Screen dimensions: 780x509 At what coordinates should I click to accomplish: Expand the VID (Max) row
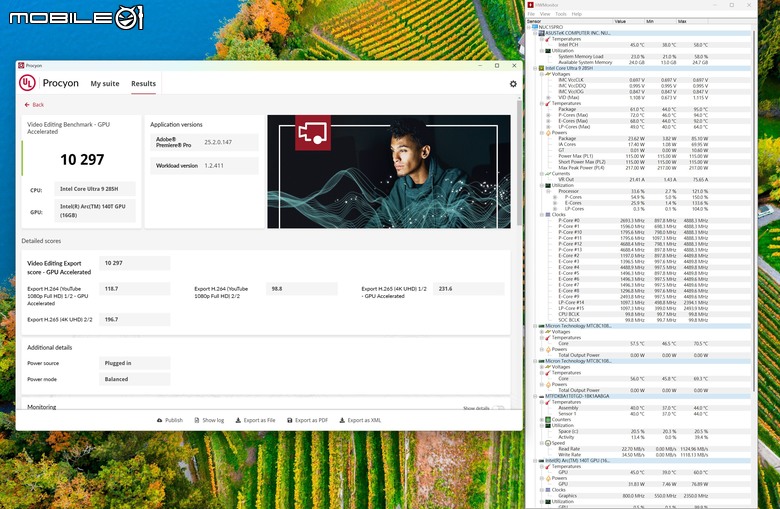548,98
